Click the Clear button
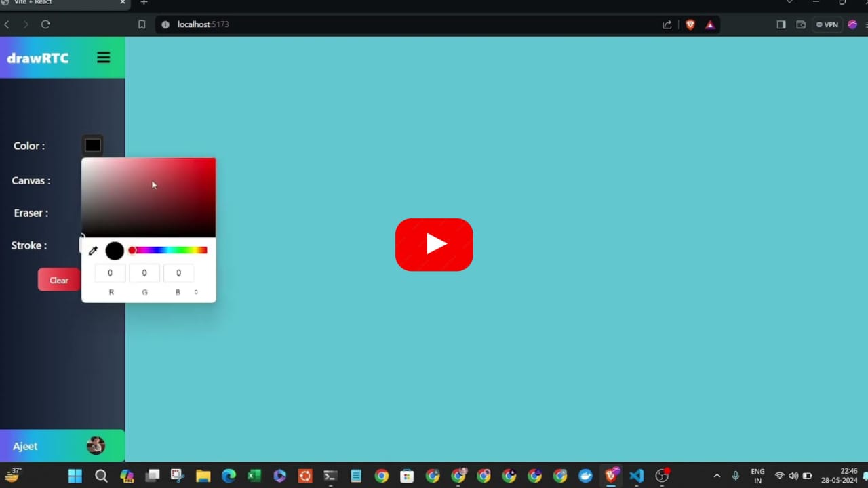Image resolution: width=868 pixels, height=488 pixels. pos(59,280)
